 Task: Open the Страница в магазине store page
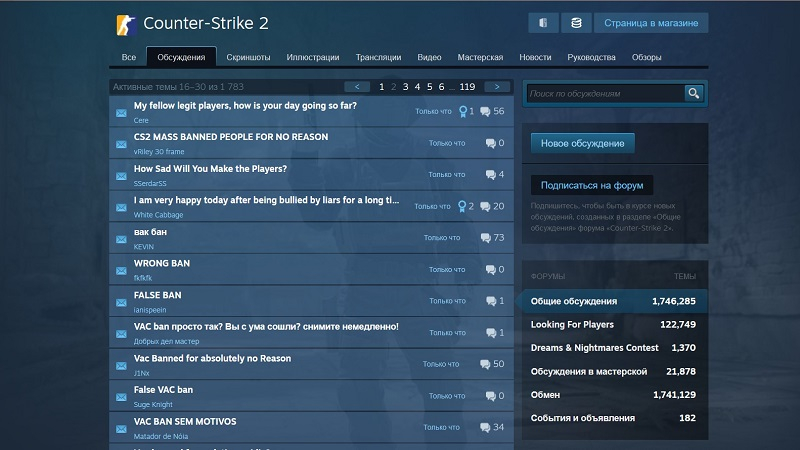(x=650, y=23)
